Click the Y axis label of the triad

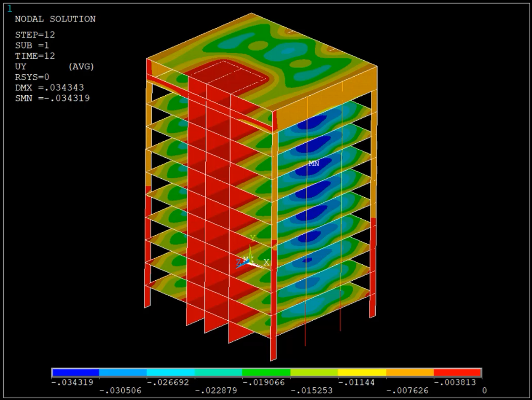[253, 239]
